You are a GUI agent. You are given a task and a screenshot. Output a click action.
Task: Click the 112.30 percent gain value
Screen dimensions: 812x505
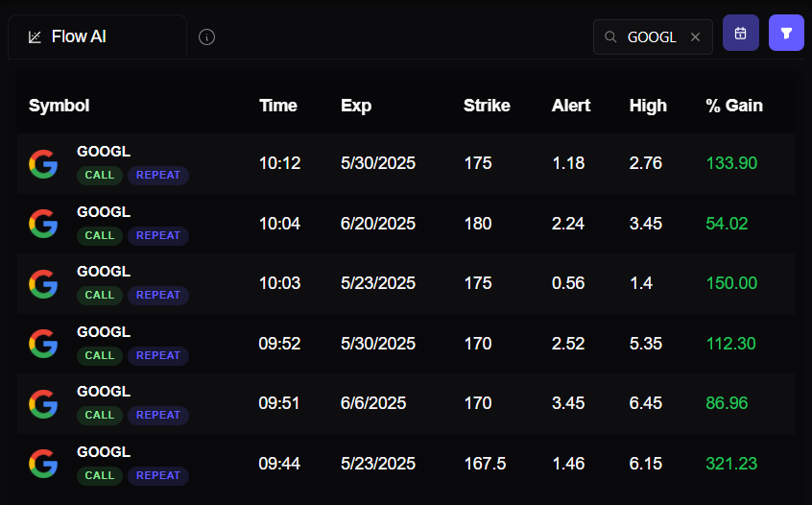pos(731,344)
